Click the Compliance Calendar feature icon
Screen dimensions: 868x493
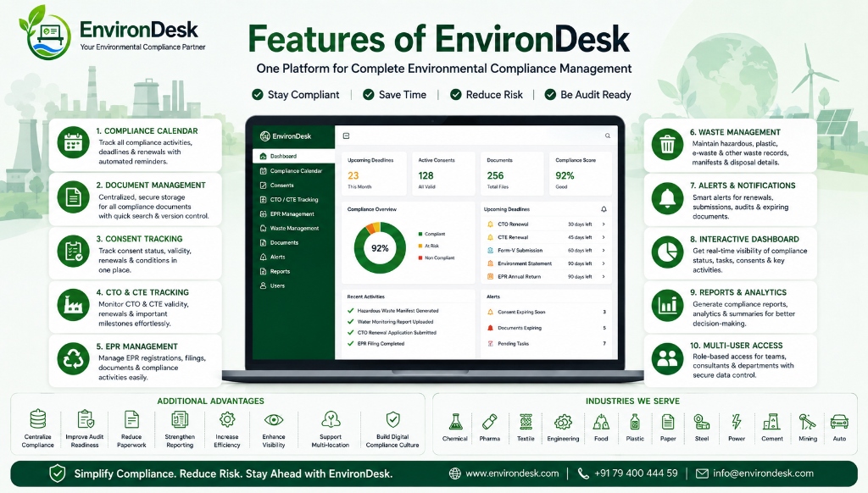(73, 142)
